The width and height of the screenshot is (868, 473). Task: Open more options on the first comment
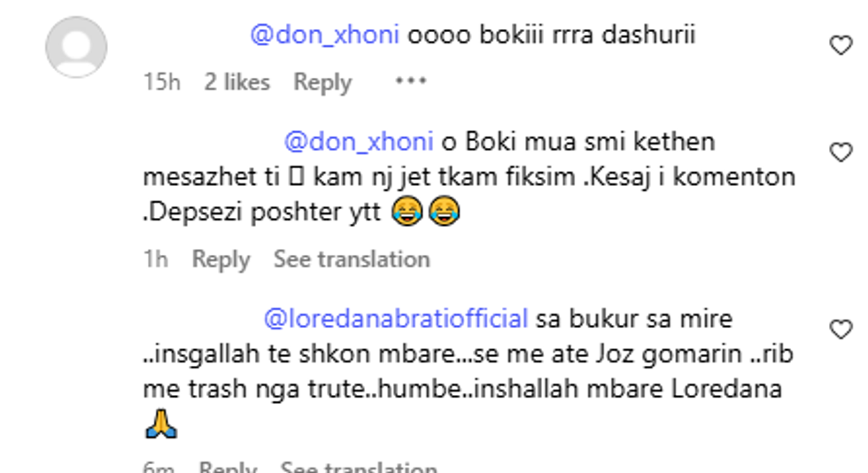411,81
